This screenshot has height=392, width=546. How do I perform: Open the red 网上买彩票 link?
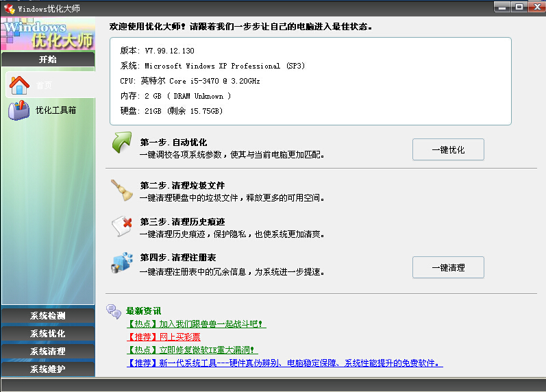[164, 337]
